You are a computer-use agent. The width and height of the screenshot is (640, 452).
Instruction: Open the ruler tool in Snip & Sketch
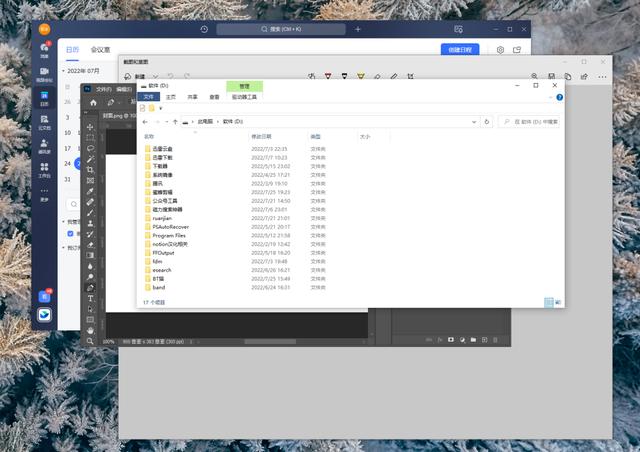point(394,76)
